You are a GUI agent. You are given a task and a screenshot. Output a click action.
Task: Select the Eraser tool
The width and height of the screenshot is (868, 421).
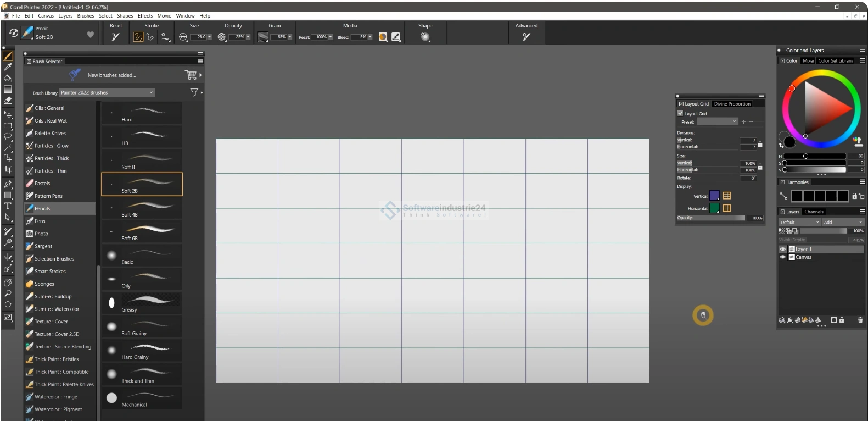8,101
